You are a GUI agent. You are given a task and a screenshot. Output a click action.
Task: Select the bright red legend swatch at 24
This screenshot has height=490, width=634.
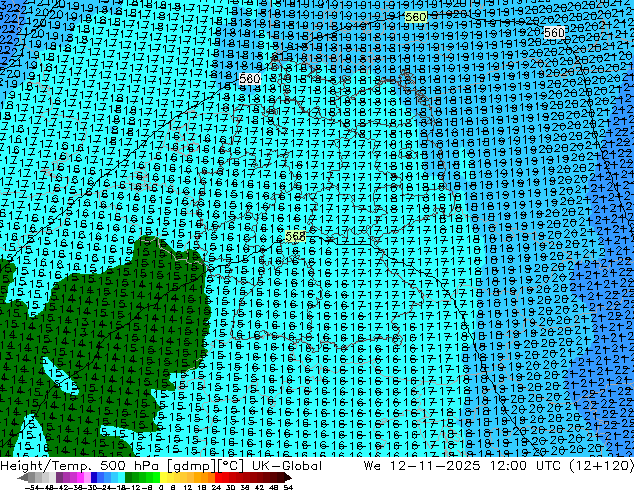(218, 478)
